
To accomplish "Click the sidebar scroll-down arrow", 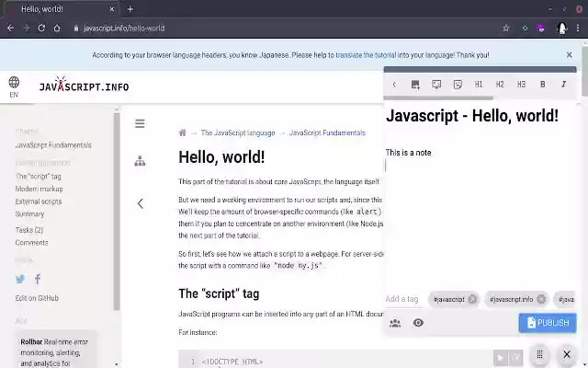I will pos(117,364).
